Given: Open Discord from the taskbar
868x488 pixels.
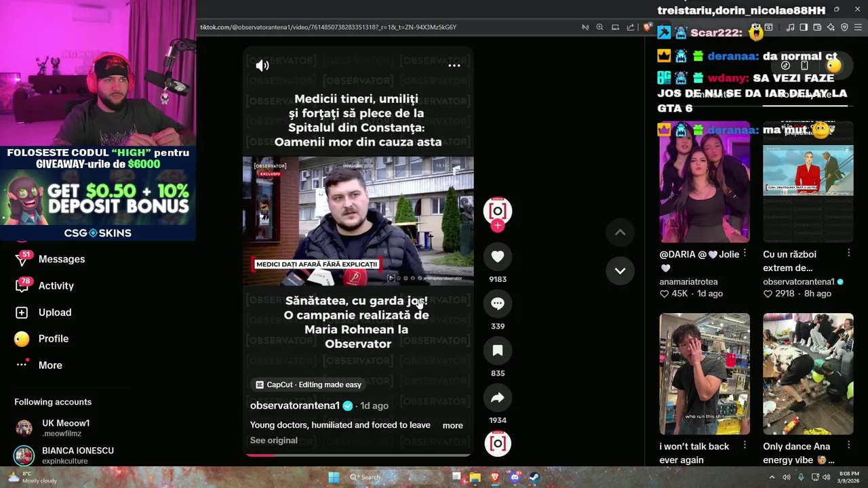Looking at the screenshot, I should [x=515, y=477].
